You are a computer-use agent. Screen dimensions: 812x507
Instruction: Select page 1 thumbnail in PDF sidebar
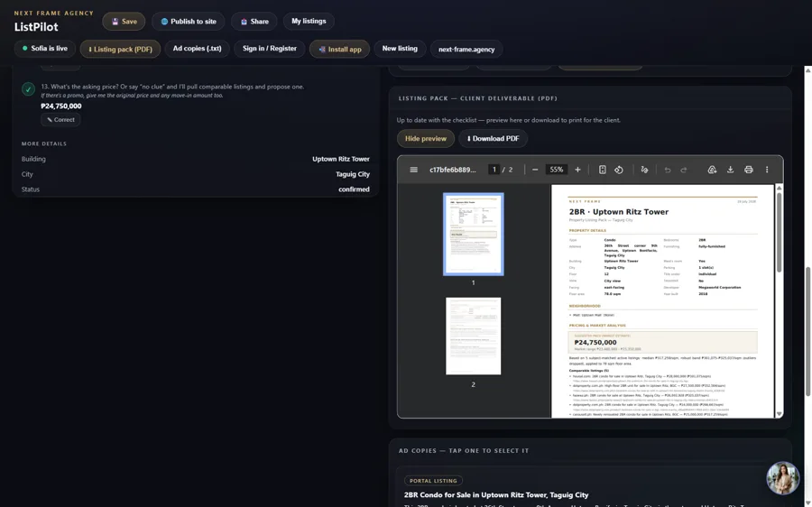pos(474,234)
